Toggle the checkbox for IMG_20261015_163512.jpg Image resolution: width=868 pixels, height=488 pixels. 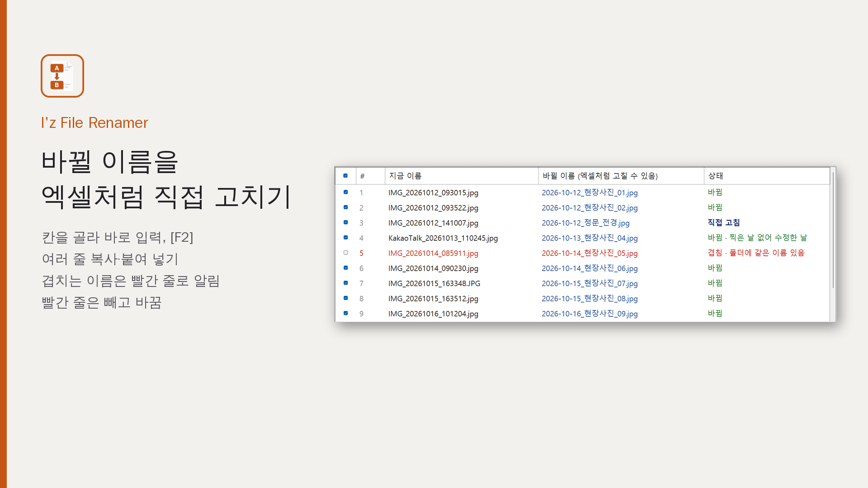[346, 298]
